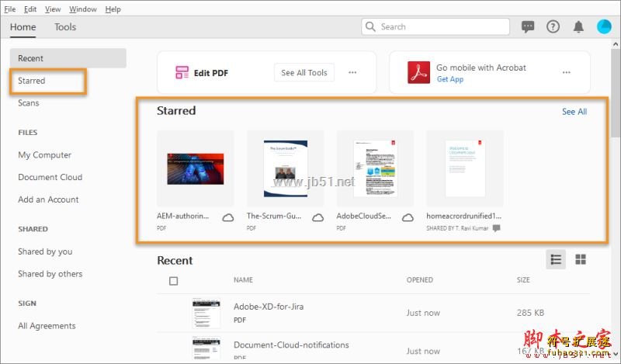Screen dimensions: 621x364
Task: Click the comment icon next to SHARED BY T. Ravi Kumar
Action: tap(496, 228)
